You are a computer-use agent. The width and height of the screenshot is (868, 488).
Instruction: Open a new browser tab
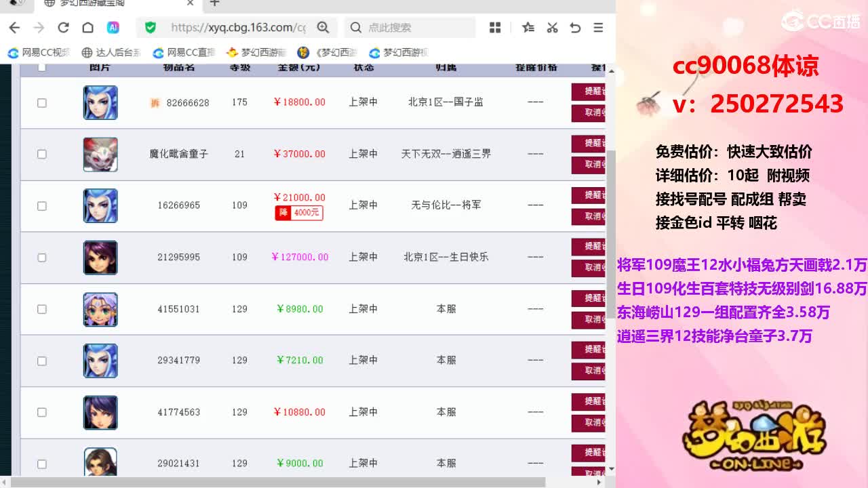(214, 3)
